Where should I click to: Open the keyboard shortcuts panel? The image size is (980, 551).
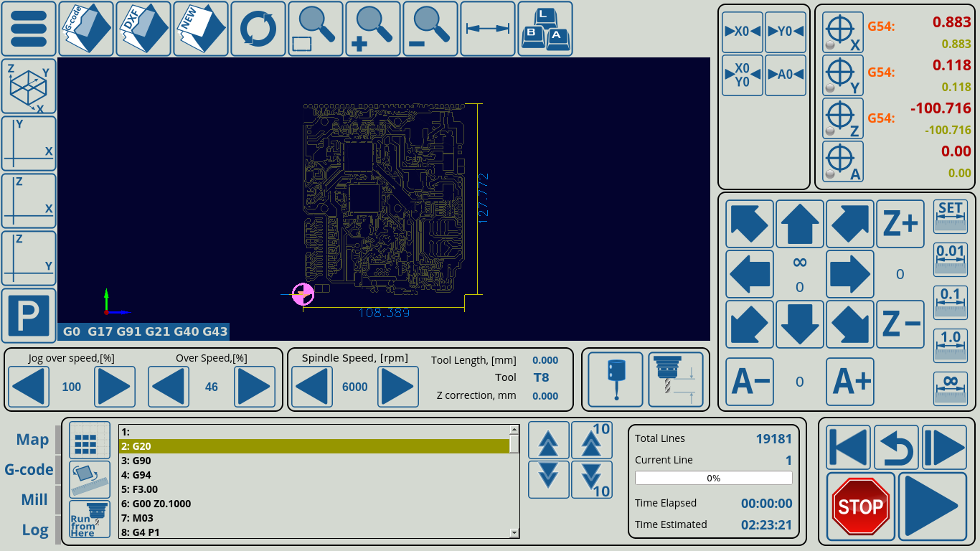pyautogui.click(x=545, y=29)
